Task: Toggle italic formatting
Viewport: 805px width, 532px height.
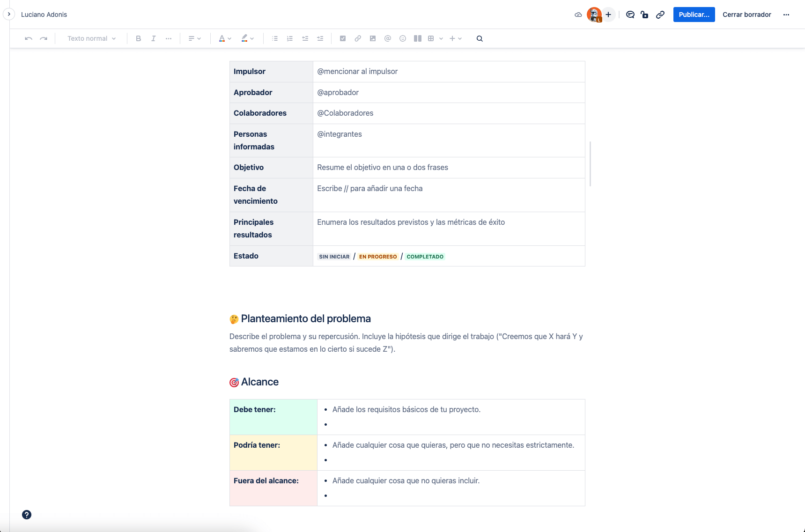Action: click(x=153, y=38)
